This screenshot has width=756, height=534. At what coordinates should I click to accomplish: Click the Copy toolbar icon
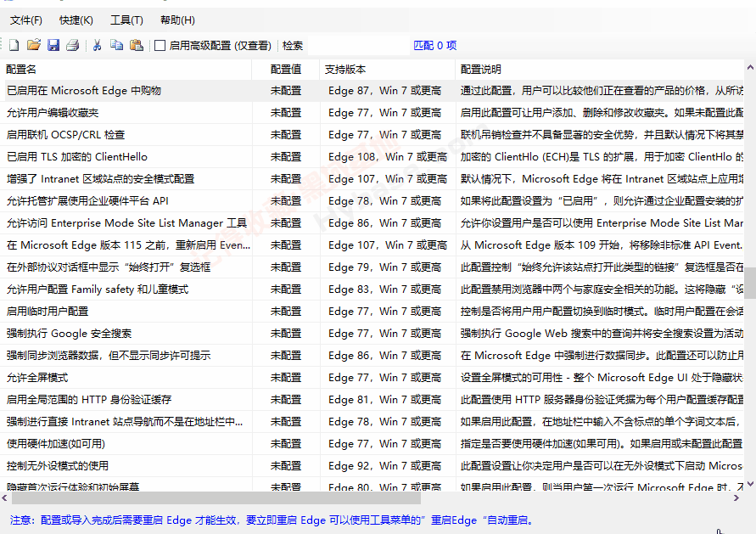(x=117, y=45)
